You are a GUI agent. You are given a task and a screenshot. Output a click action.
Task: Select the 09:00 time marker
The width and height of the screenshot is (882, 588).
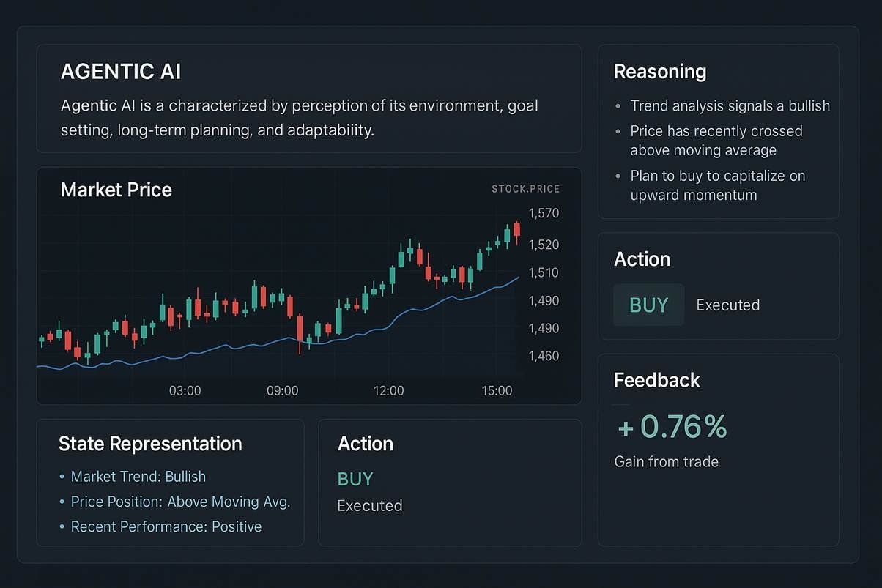click(282, 391)
